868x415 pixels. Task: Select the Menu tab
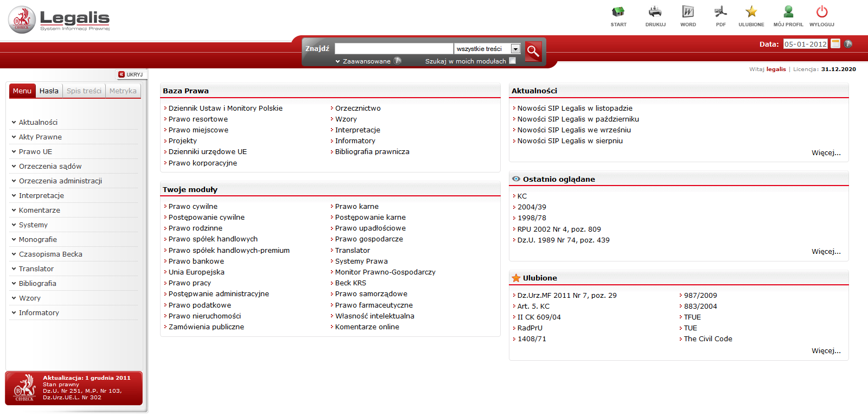click(22, 91)
